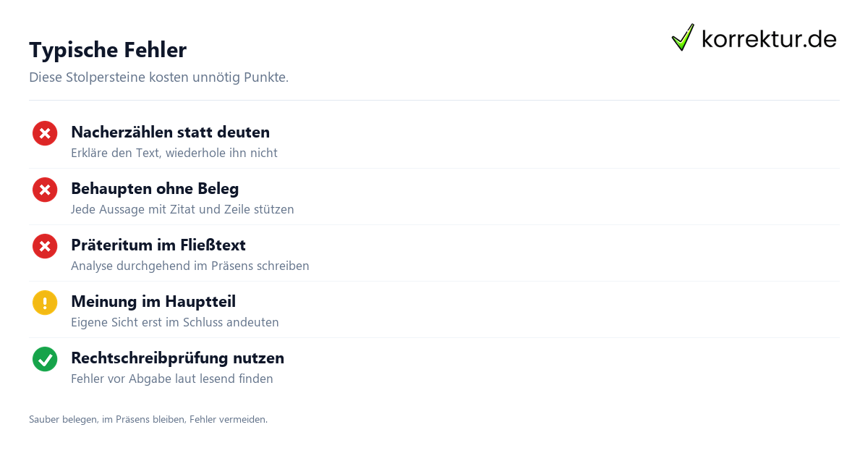This screenshot has height=456, width=868.
Task: Select the heading Nacherzählen statt deuten
Action: 170,132
